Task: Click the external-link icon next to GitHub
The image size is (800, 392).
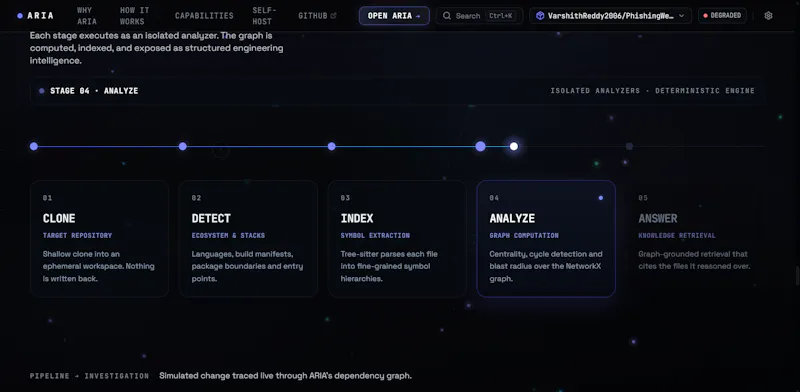Action: [334, 16]
